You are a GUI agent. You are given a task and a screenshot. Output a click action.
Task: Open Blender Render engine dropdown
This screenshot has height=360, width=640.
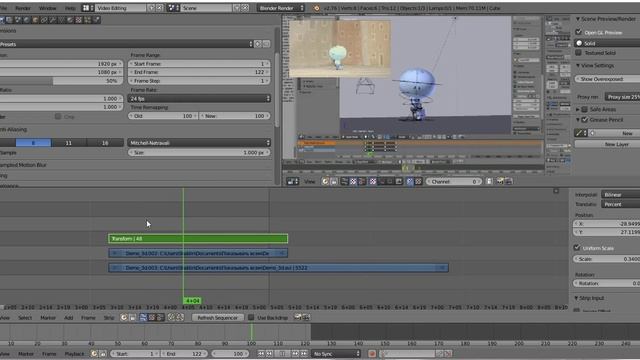pyautogui.click(x=281, y=8)
